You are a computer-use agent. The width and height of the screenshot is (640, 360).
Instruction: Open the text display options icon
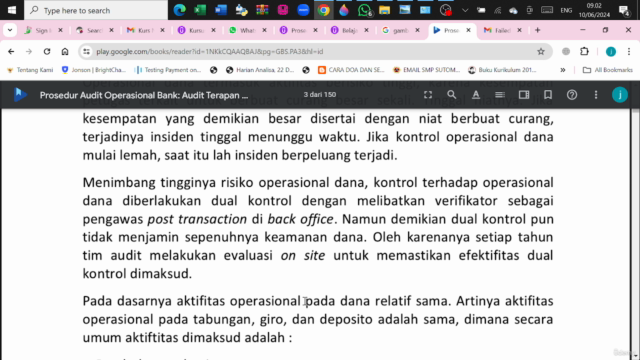click(x=476, y=95)
